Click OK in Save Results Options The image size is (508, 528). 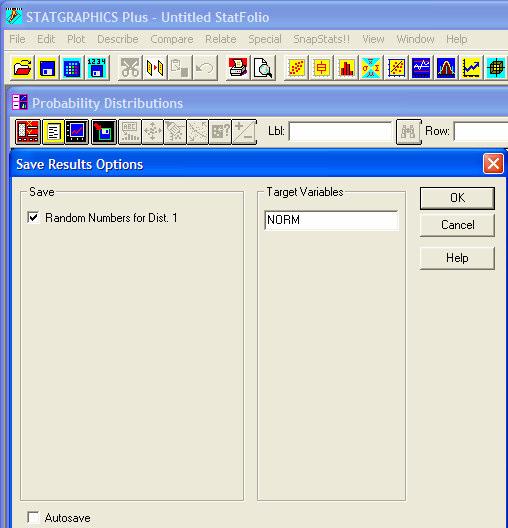tap(457, 198)
